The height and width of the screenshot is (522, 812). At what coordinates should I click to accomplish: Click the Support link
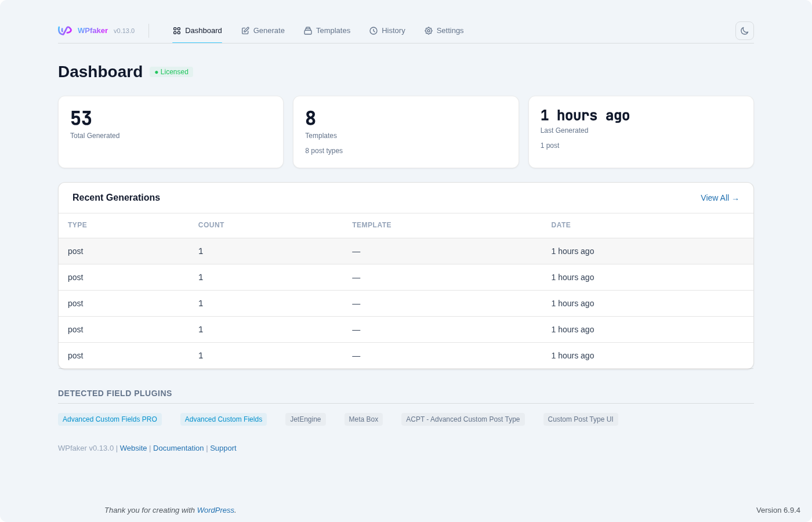[x=223, y=448]
